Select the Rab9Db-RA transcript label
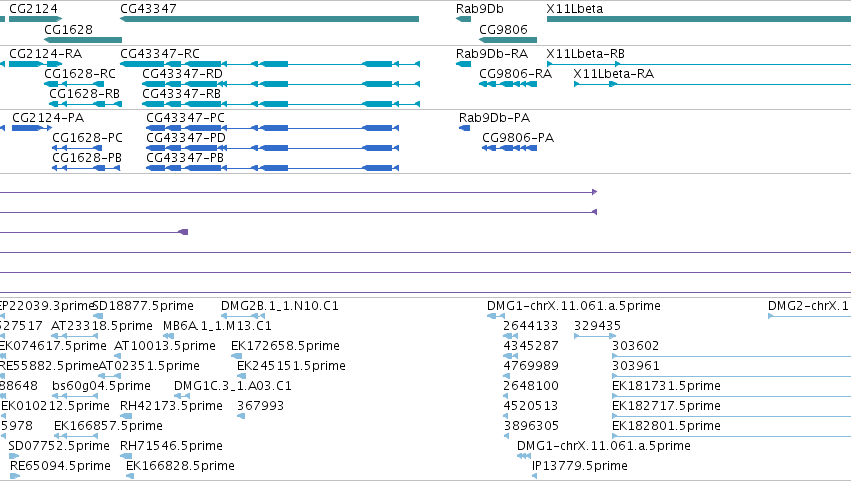The width and height of the screenshot is (851, 481). pos(492,54)
